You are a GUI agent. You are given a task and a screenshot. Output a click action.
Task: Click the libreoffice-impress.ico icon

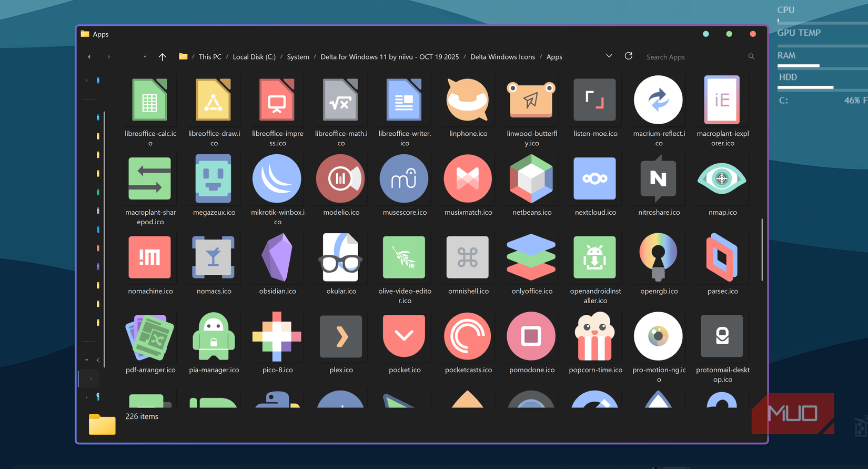click(x=277, y=100)
